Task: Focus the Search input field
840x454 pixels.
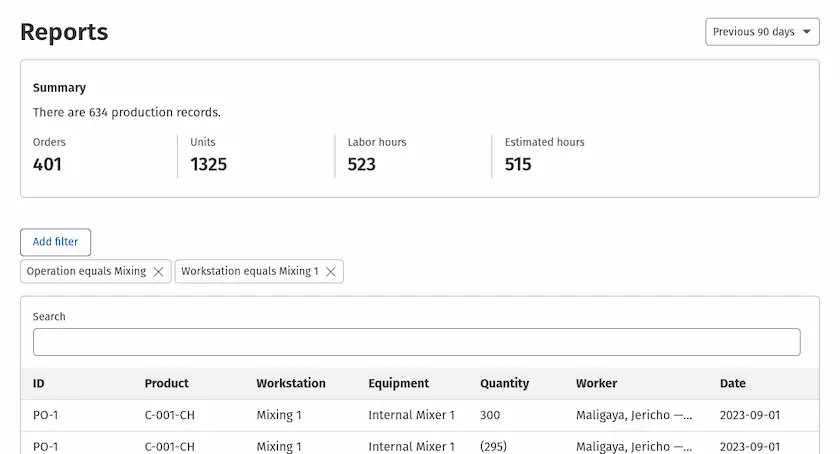Action: tap(417, 342)
